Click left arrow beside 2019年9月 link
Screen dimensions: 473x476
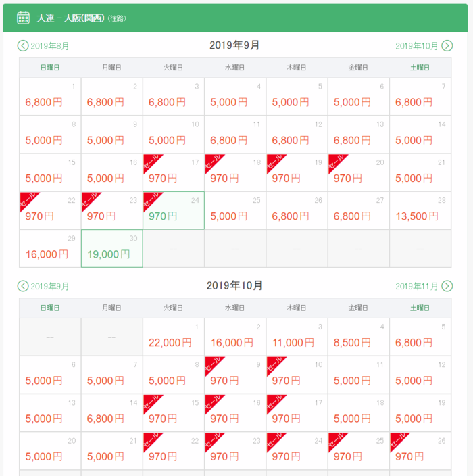pyautogui.click(x=24, y=286)
